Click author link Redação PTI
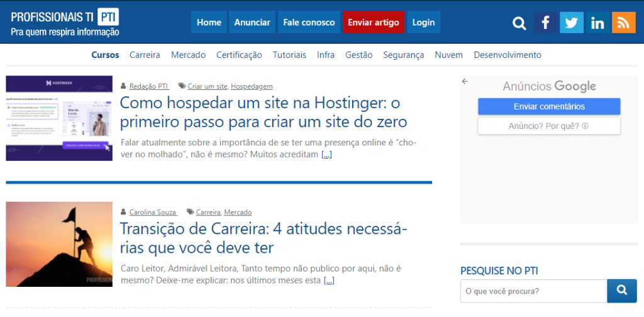This screenshot has height=317, width=644. [x=149, y=86]
